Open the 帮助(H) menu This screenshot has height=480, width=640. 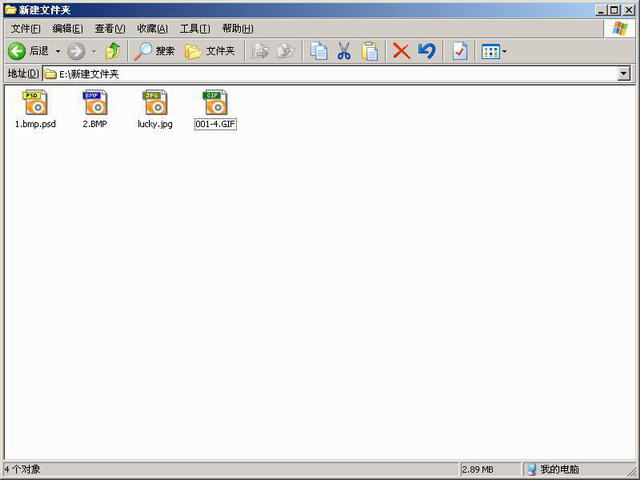point(238,29)
